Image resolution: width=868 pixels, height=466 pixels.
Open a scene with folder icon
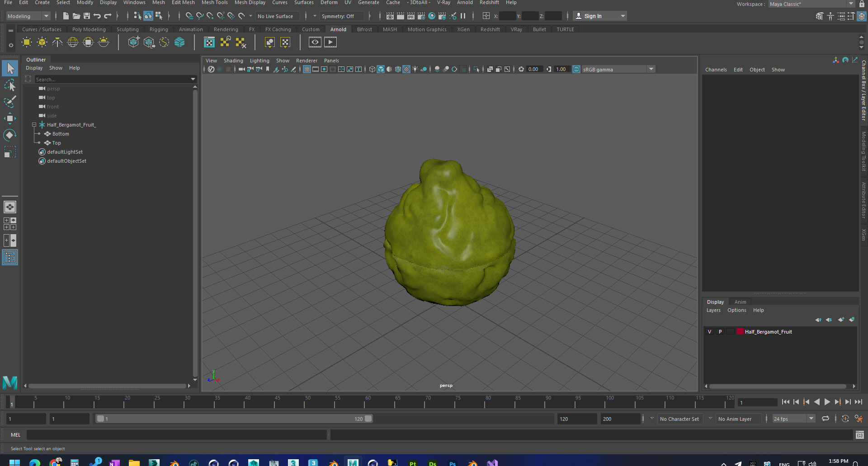pyautogui.click(x=76, y=16)
